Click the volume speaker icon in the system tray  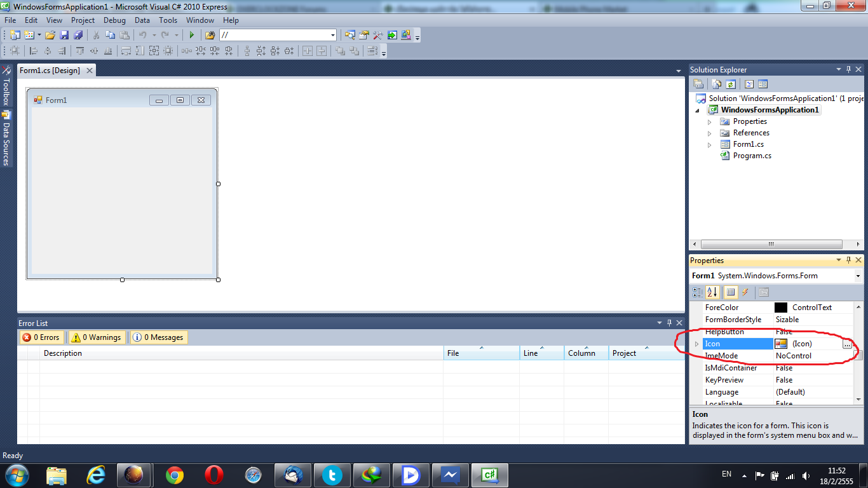(x=806, y=475)
